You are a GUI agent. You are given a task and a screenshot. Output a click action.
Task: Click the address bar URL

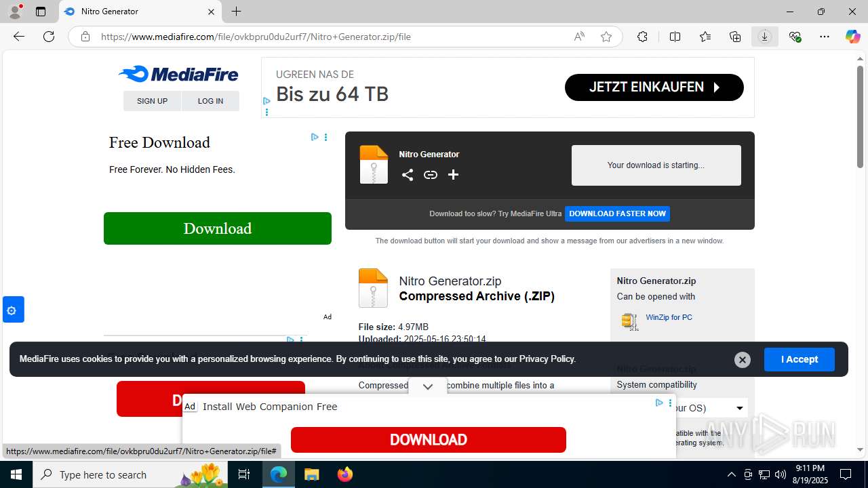point(256,37)
